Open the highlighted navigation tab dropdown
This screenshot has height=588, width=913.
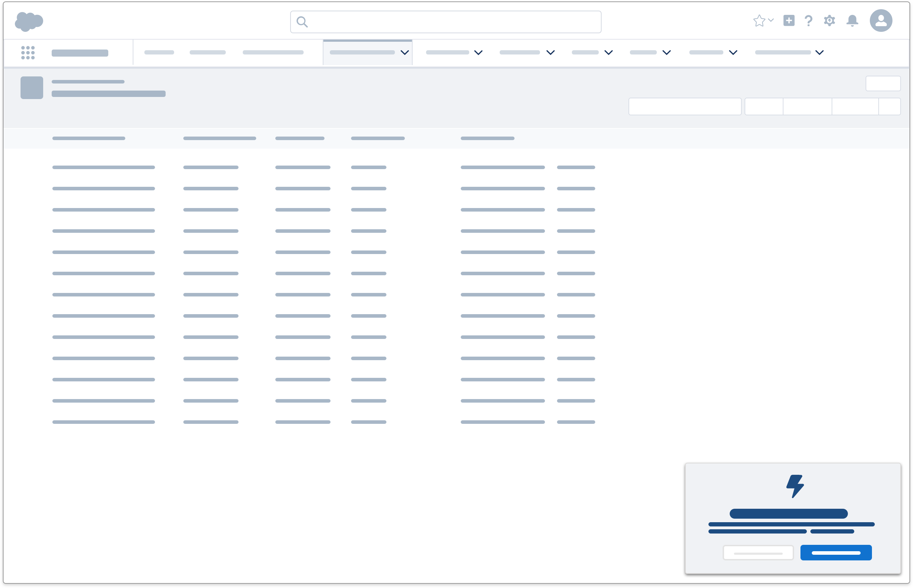click(404, 52)
